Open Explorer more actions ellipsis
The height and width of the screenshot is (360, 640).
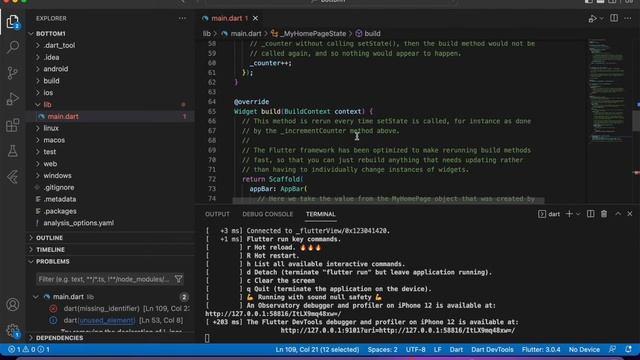[x=182, y=18]
